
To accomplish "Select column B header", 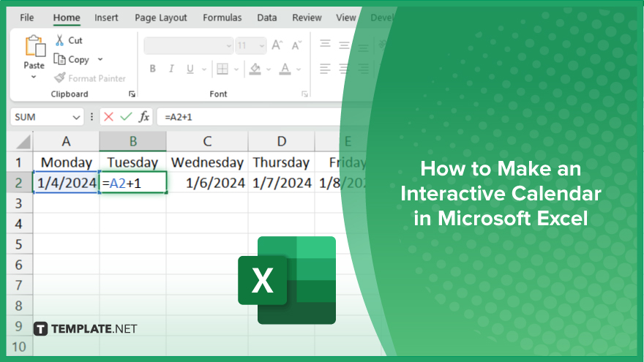I will [x=132, y=142].
